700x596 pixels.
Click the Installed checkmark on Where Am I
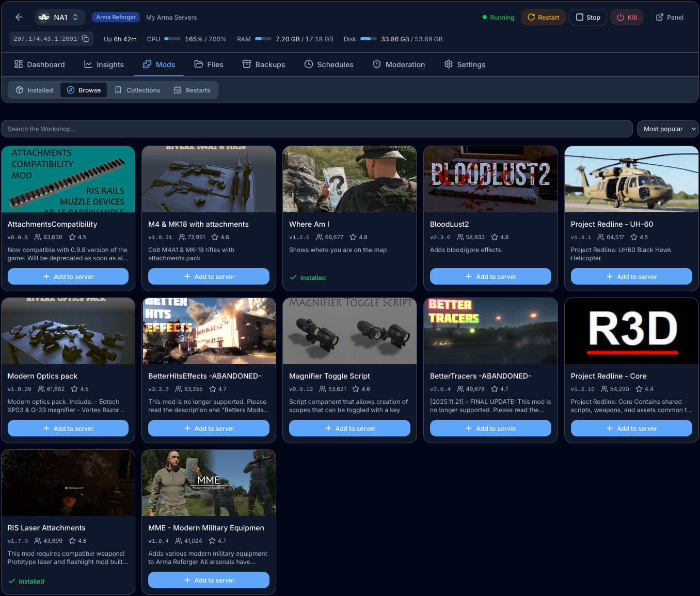293,277
